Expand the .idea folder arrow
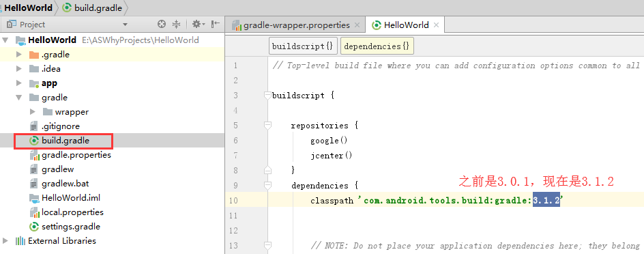The image size is (644, 254). [x=18, y=69]
